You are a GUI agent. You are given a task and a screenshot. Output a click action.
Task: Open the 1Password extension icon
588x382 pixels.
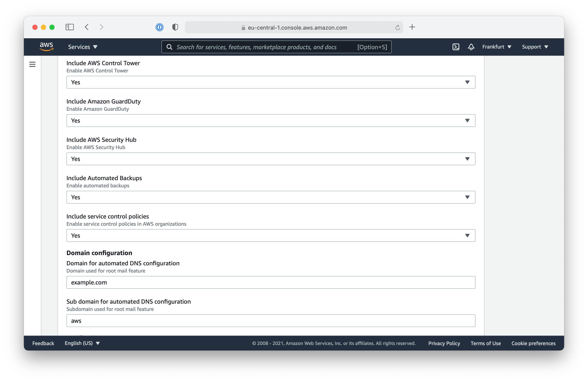pos(160,27)
